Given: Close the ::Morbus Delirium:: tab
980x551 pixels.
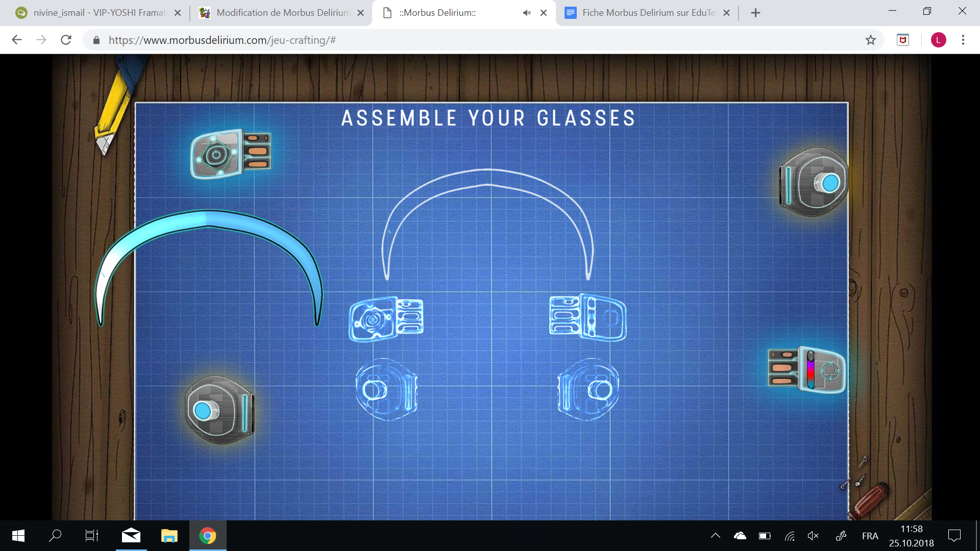Looking at the screenshot, I should click(544, 13).
